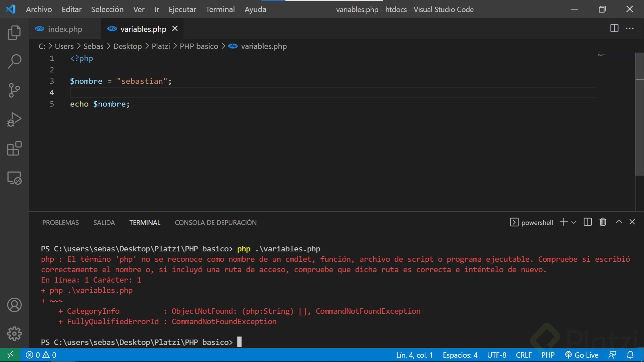Open Remote Explorer in sidebar
Image resolution: width=644 pixels, height=362 pixels.
tap(14, 178)
